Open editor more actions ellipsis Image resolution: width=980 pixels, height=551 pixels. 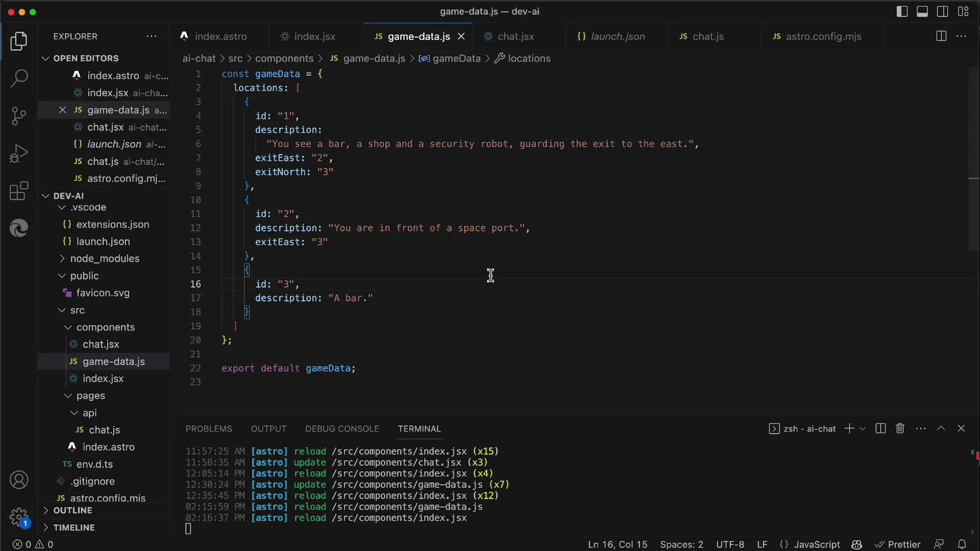pyautogui.click(x=961, y=36)
